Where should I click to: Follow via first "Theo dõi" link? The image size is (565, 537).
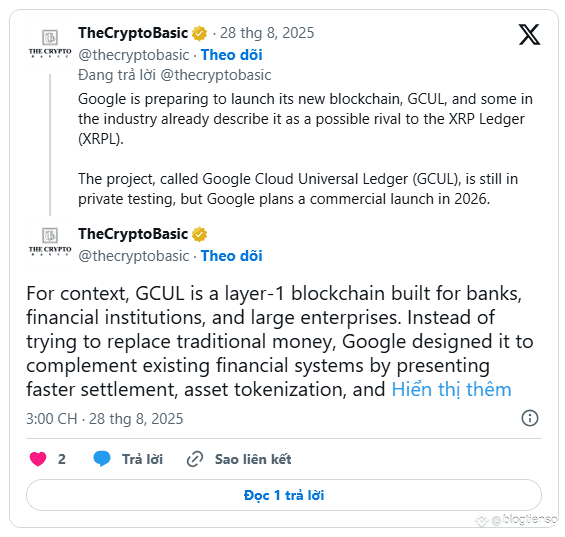[x=231, y=55]
